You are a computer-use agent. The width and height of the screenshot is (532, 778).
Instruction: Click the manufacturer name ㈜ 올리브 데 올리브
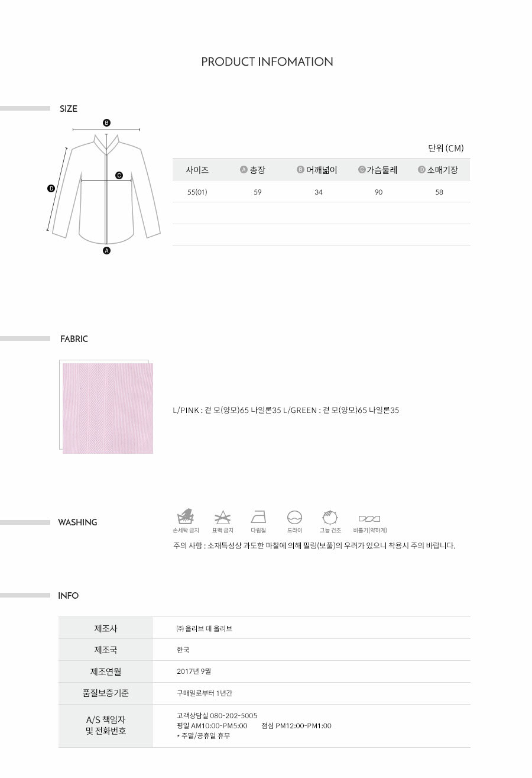pos(205,628)
